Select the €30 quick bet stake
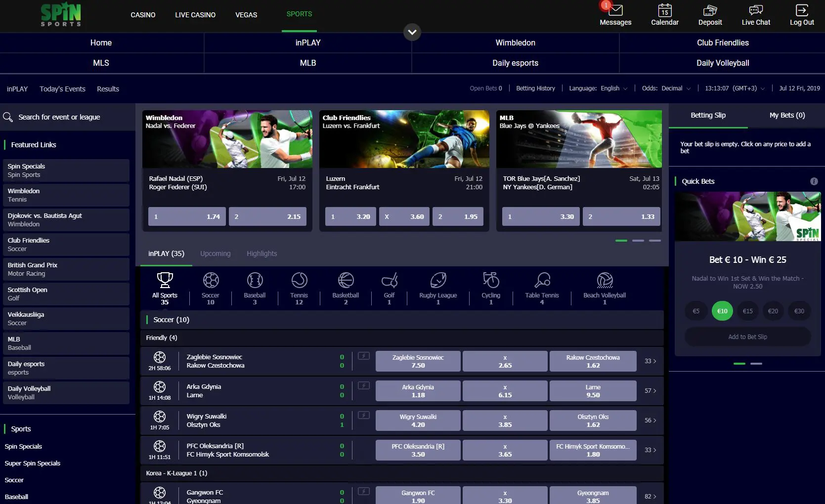 click(x=799, y=311)
